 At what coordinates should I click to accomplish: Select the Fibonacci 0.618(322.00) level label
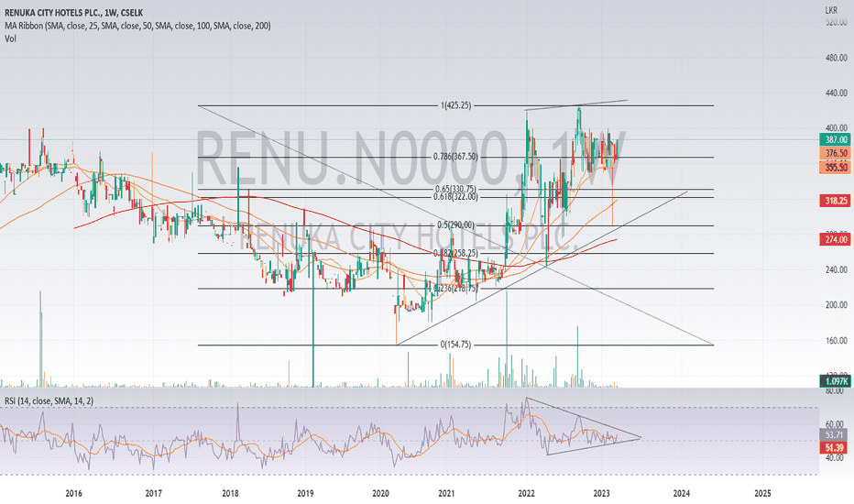pyautogui.click(x=455, y=197)
